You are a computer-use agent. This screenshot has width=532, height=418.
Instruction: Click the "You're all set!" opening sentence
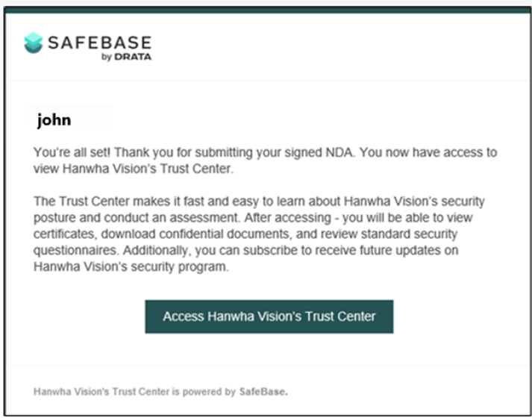72,152
